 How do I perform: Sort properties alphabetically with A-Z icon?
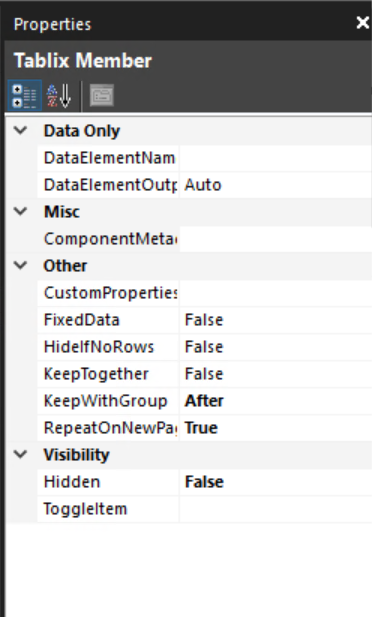[59, 96]
